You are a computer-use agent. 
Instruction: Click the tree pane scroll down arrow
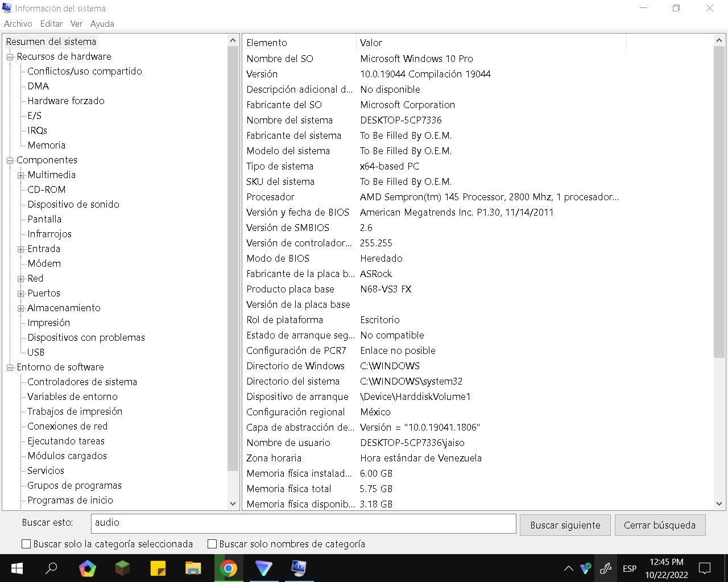pos(233,503)
